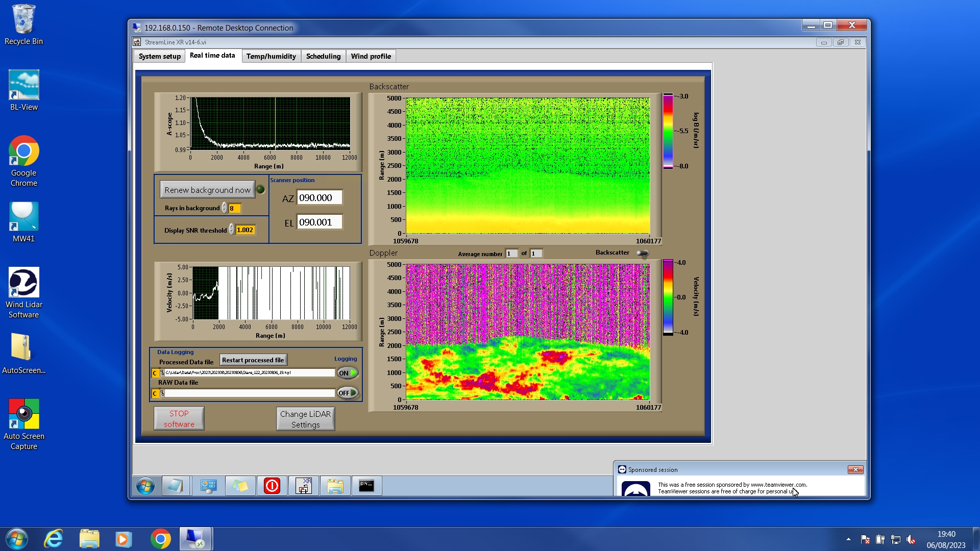980x551 pixels.
Task: Switch to the Wind profile tab
Action: (x=371, y=56)
